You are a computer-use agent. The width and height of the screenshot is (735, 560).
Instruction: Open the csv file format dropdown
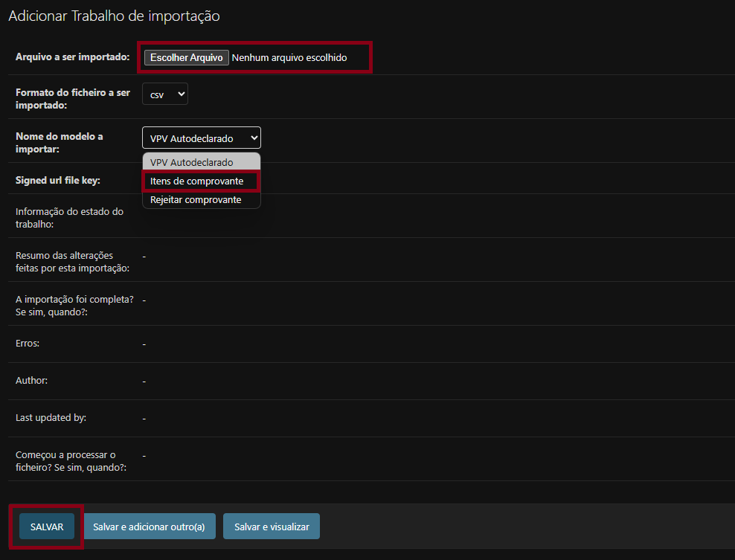(165, 95)
